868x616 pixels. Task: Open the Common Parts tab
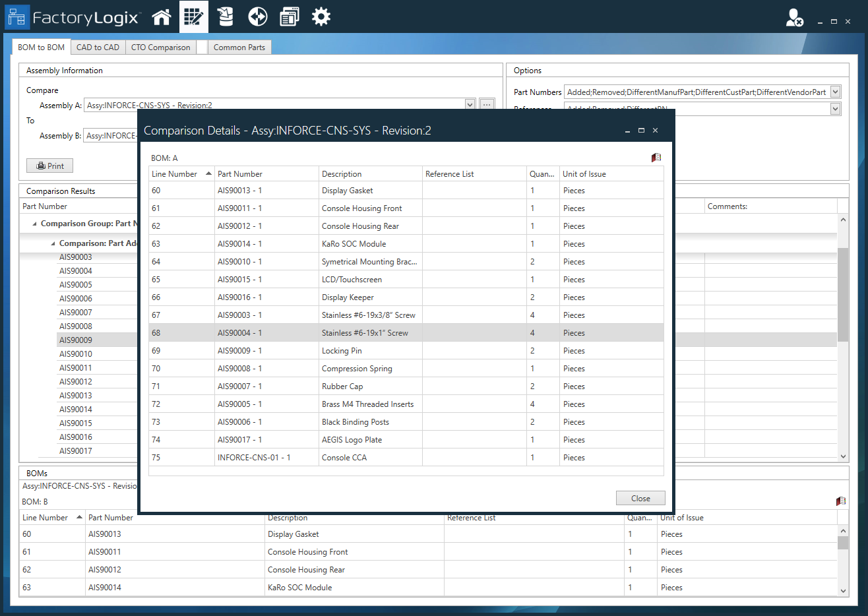pyautogui.click(x=239, y=47)
